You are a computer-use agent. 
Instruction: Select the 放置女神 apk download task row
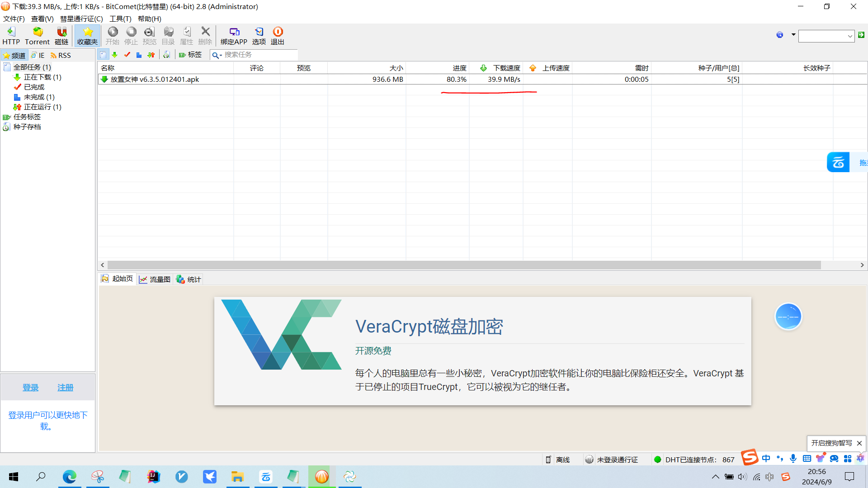[x=155, y=80]
